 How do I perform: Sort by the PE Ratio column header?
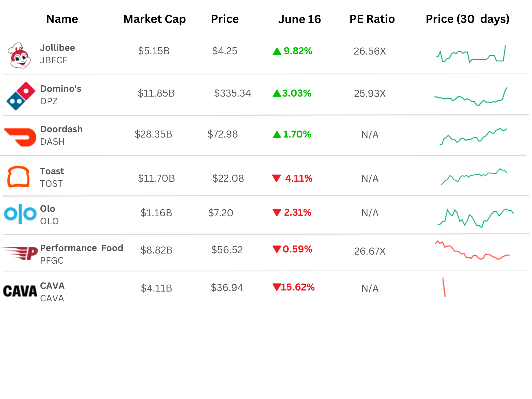pyautogui.click(x=372, y=19)
